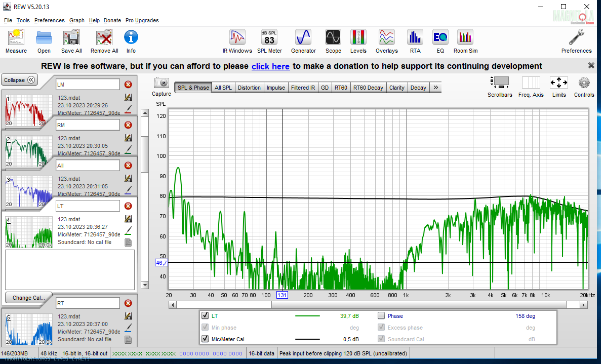Open the Pro Upgrades menu
Image resolution: width=604 pixels, height=364 pixels.
pyautogui.click(x=142, y=20)
